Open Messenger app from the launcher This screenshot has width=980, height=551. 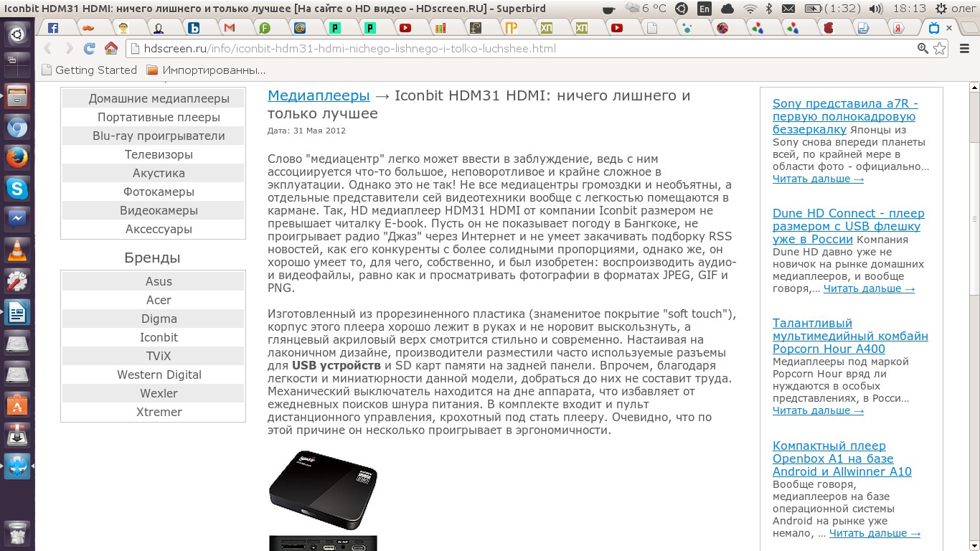tap(17, 219)
